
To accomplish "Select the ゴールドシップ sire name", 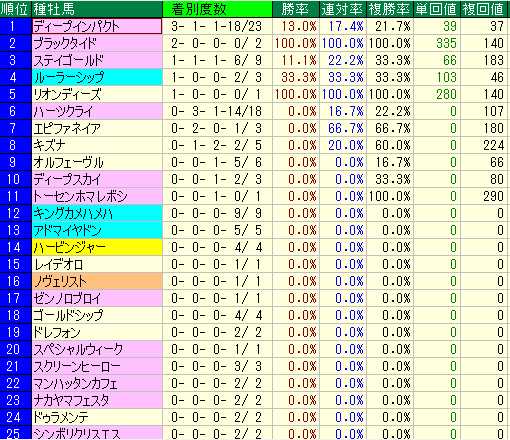I will (97, 315).
